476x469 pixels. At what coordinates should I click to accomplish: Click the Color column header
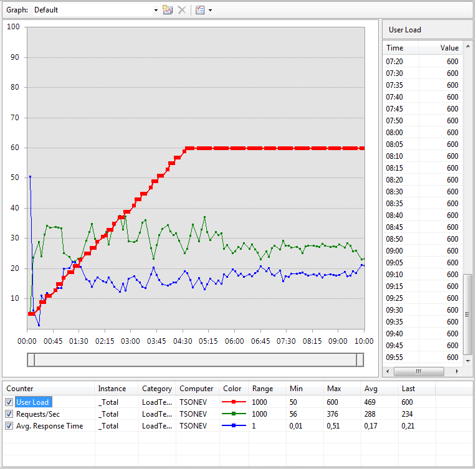pos(234,389)
